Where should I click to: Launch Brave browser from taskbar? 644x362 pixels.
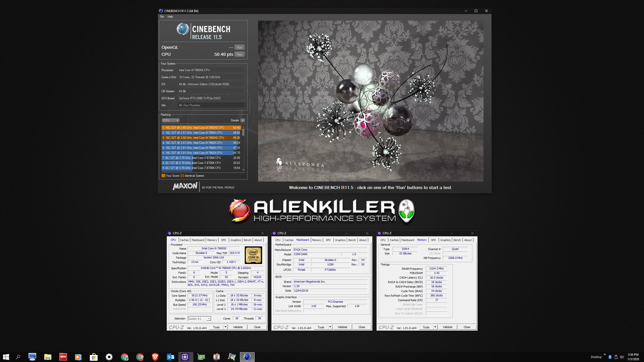(155, 357)
